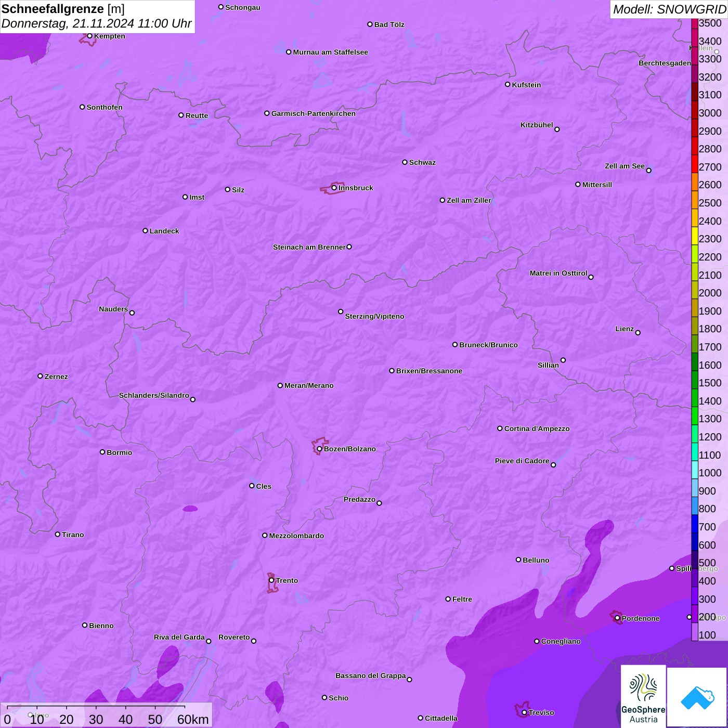This screenshot has width=728, height=728.
Task: Click the Murnau am Staffelsee label
Action: [x=331, y=52]
